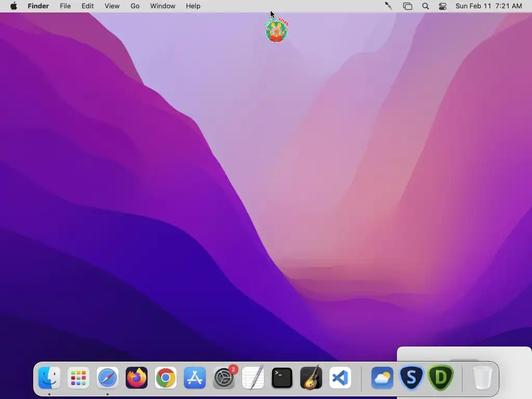Screen dimensions: 532x399
Task: Open Launchpad in the Dock
Action: [x=78, y=378]
